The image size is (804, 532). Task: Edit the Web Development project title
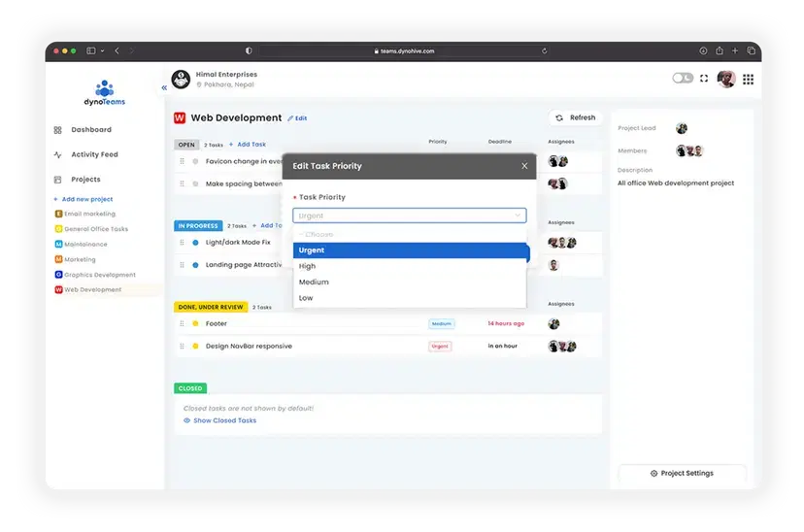pos(297,118)
